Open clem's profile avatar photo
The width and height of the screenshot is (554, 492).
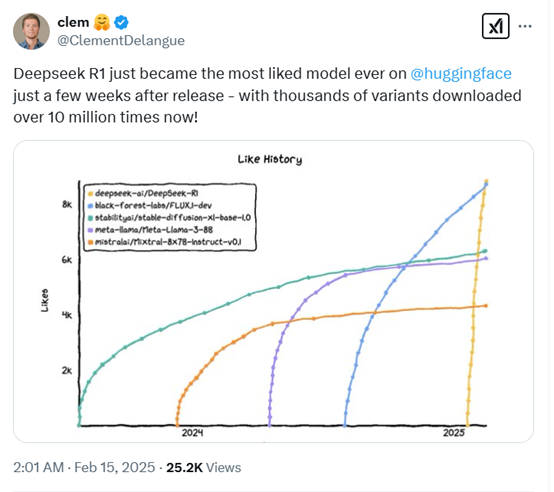(31, 31)
